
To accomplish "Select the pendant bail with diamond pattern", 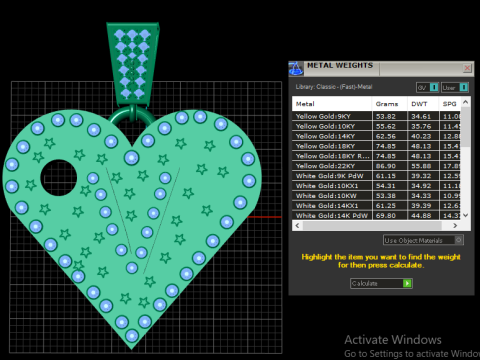I will (133, 63).
